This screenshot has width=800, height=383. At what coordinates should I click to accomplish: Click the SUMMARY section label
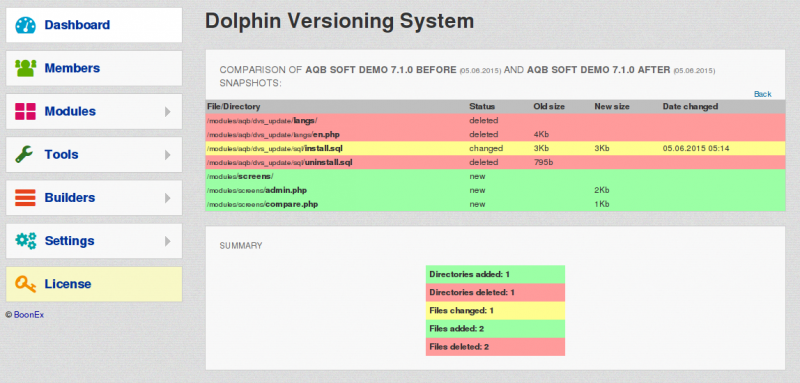point(241,246)
